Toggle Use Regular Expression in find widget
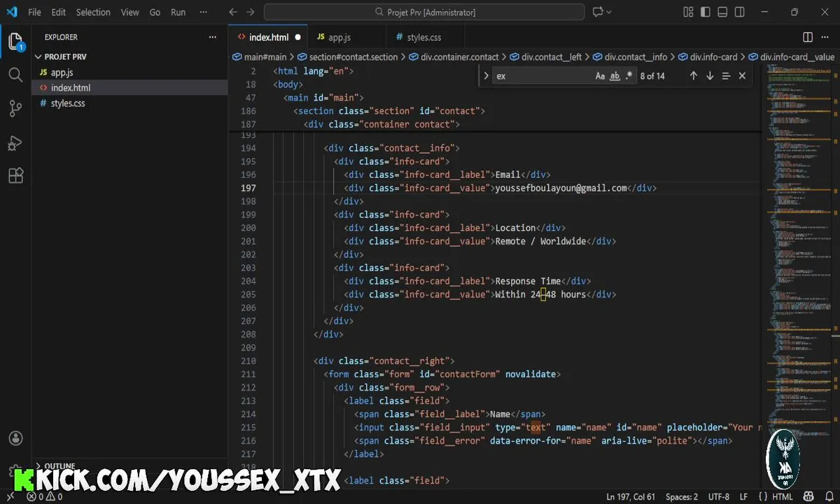 pyautogui.click(x=629, y=76)
